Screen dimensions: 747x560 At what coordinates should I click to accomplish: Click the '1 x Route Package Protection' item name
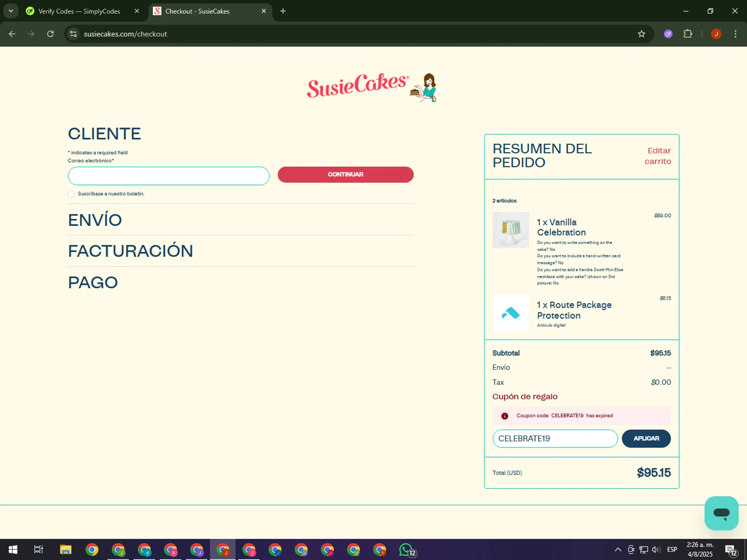tap(574, 310)
